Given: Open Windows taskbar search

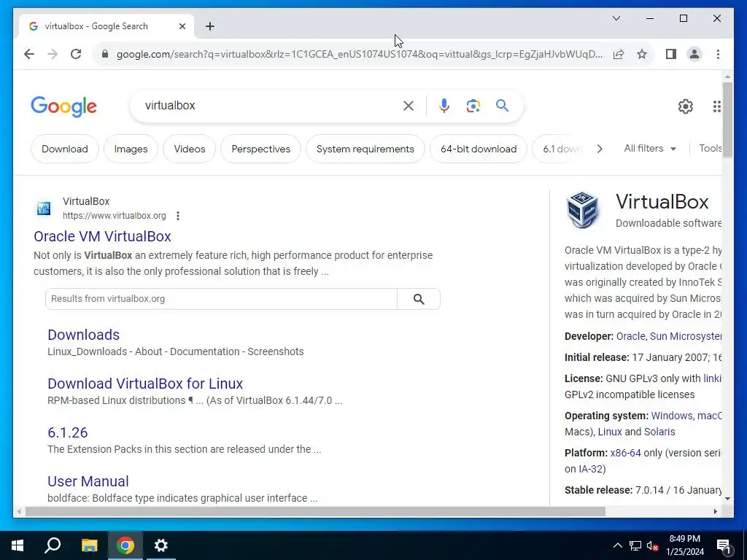Looking at the screenshot, I should pyautogui.click(x=53, y=545).
